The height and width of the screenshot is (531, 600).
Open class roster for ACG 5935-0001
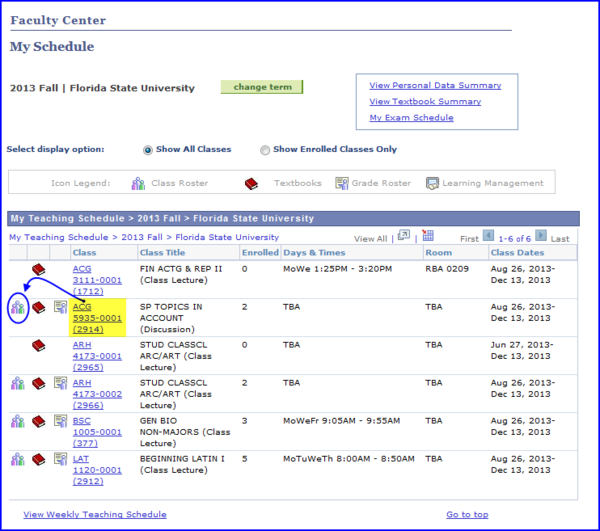(x=17, y=308)
